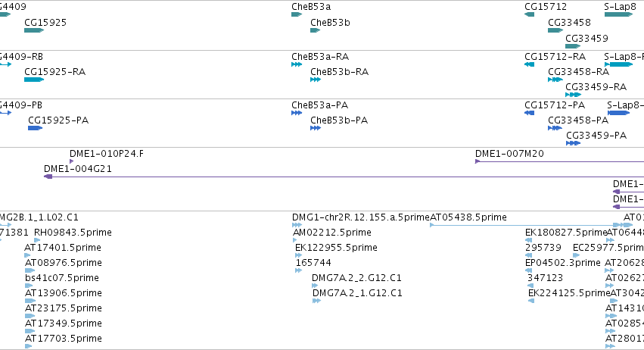Click the CheBS3a gene arrow glyph
The image size is (644, 350).
click(297, 14)
